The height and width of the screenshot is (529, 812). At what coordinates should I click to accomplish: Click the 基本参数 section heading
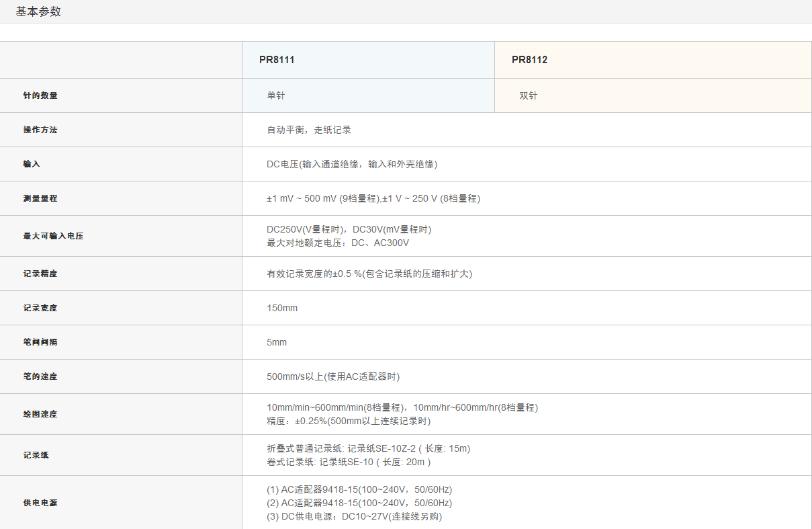point(38,11)
